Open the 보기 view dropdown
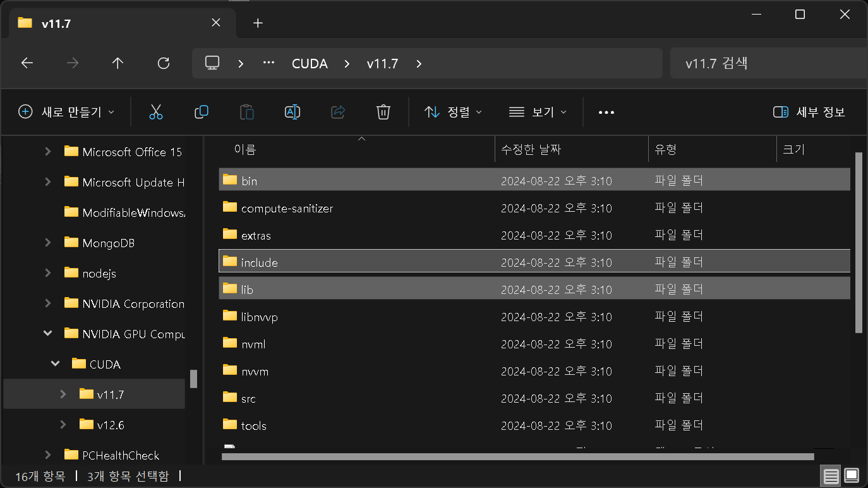 538,112
